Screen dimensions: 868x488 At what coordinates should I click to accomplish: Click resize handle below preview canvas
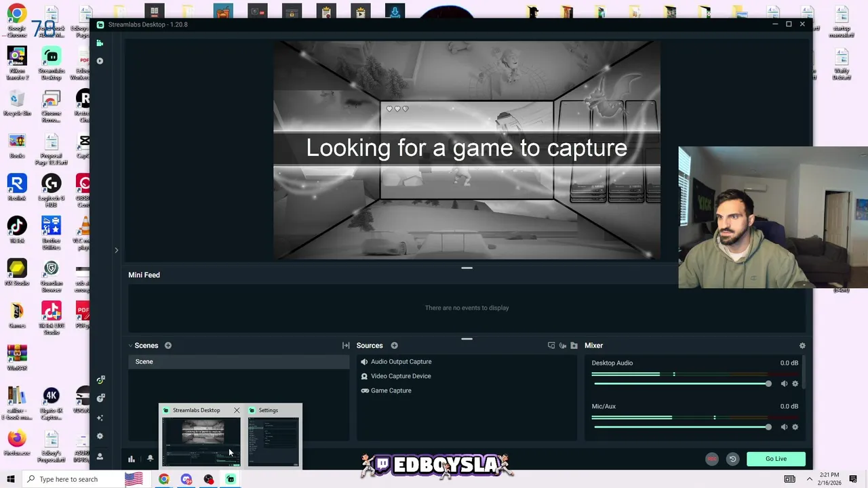click(467, 268)
